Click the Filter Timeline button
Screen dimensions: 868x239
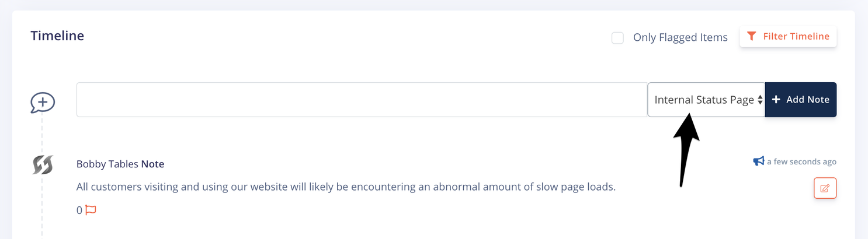[788, 36]
